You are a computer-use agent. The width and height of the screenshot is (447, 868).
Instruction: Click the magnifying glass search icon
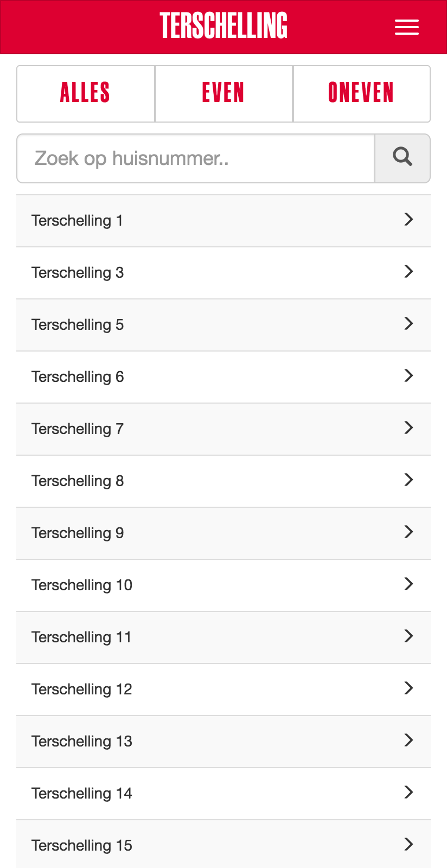(x=403, y=158)
